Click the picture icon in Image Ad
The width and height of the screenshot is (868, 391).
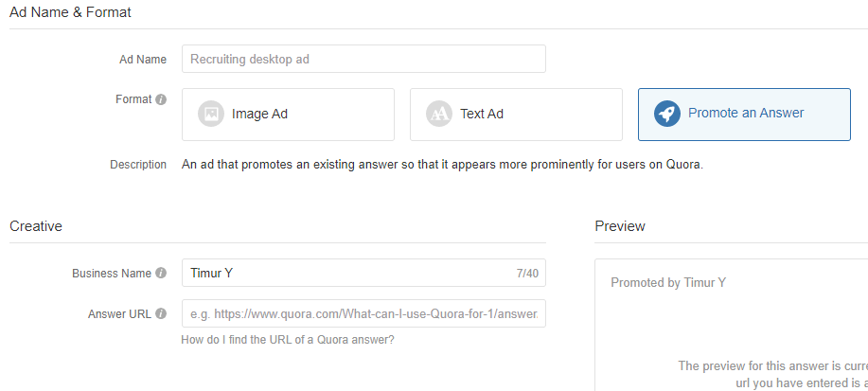(x=211, y=115)
